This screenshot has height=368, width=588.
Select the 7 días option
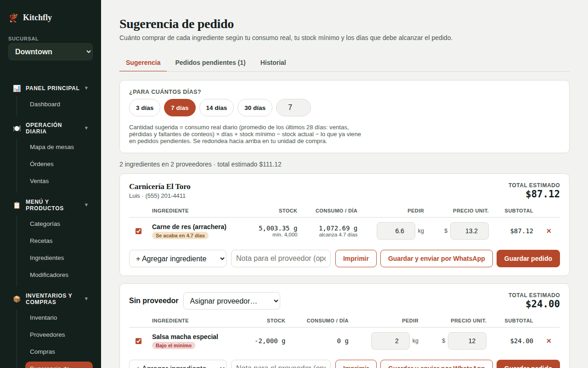pos(180,108)
